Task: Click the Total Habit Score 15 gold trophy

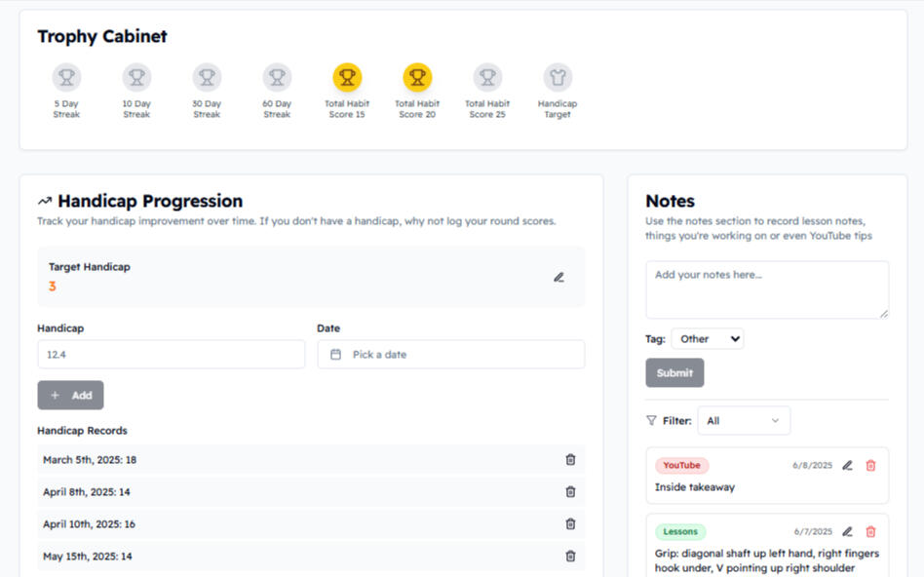Action: coord(347,78)
